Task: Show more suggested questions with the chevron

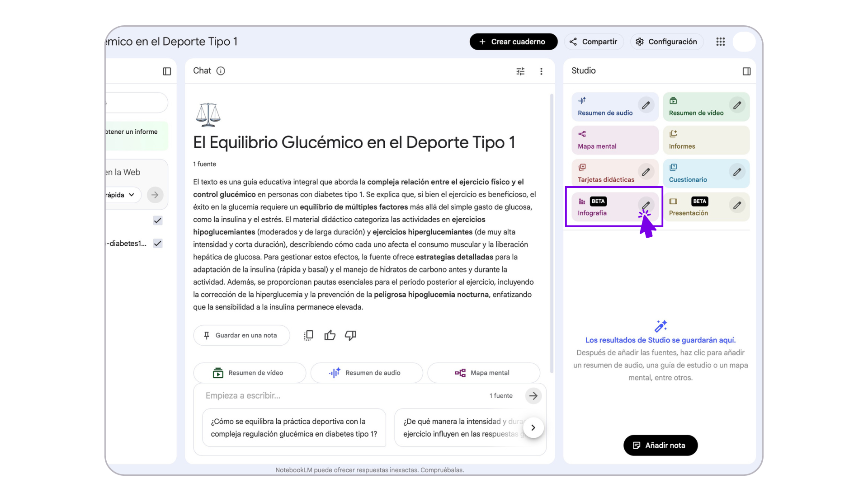Action: [533, 427]
